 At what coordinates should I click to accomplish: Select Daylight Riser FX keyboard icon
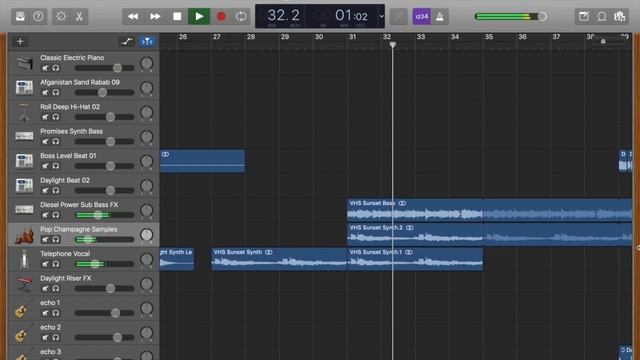(24, 283)
